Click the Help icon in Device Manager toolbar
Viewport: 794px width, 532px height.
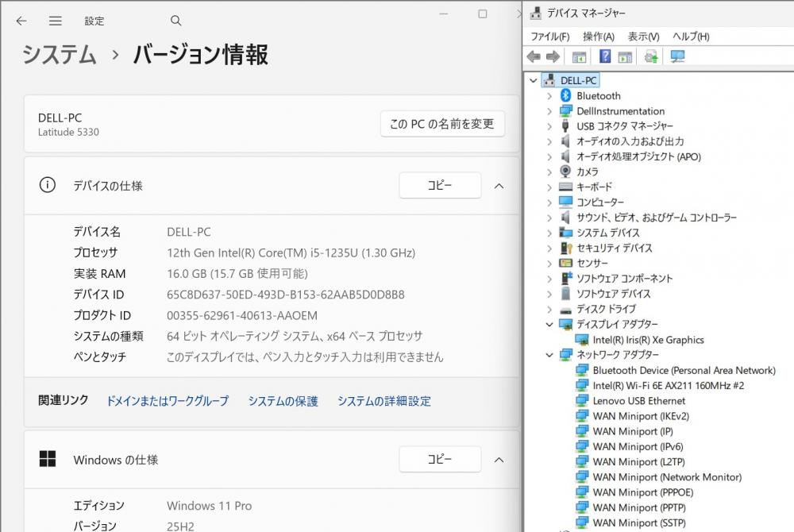[605, 56]
